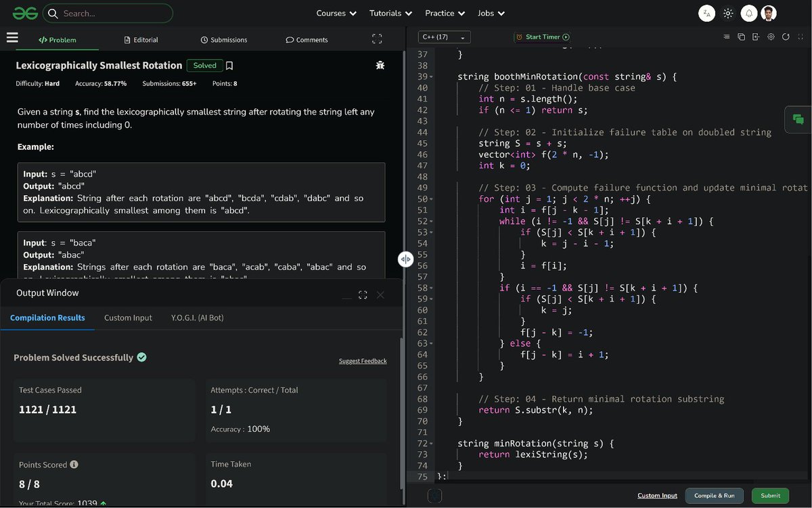
Task: Collapse the for loop fold at line 50
Action: click(x=431, y=199)
